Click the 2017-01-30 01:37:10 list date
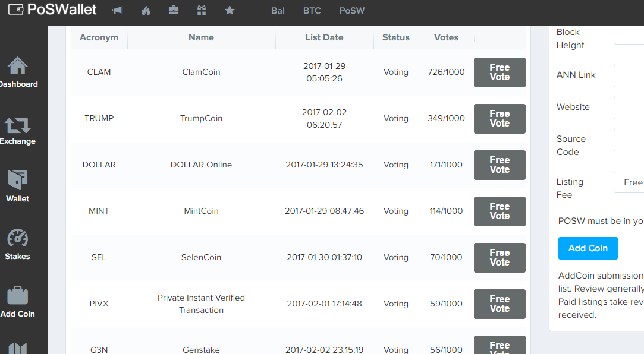Viewport: 644px width, 354px height. [x=324, y=258]
